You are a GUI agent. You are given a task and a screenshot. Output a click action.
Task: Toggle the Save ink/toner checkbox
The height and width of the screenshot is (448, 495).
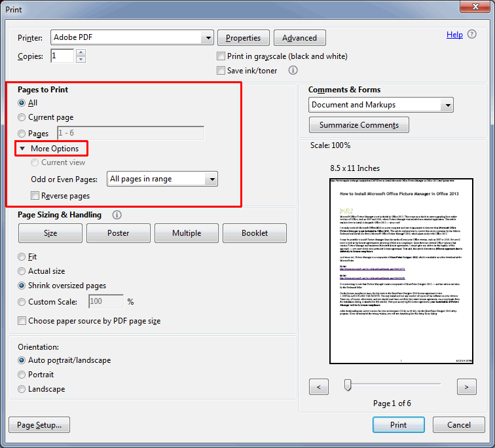click(221, 70)
